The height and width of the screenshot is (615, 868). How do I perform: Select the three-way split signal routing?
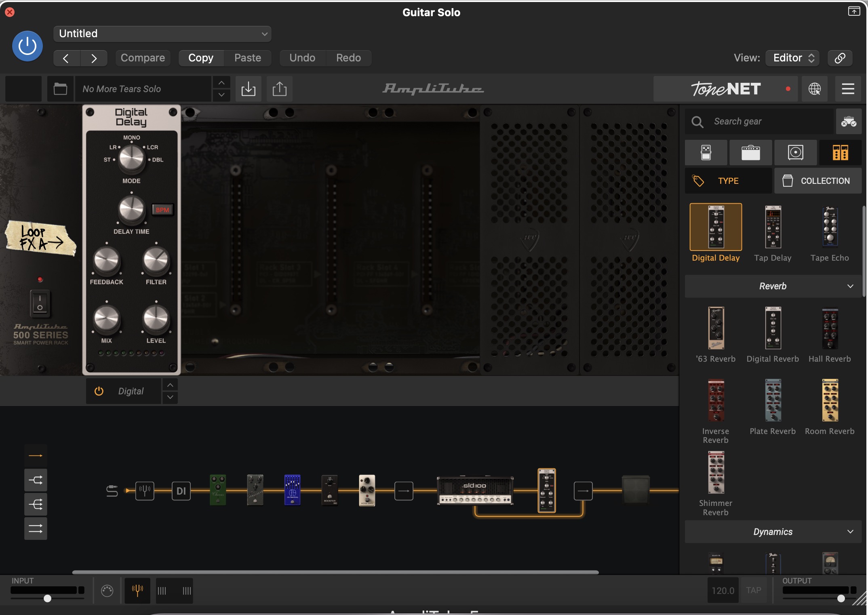coord(36,504)
